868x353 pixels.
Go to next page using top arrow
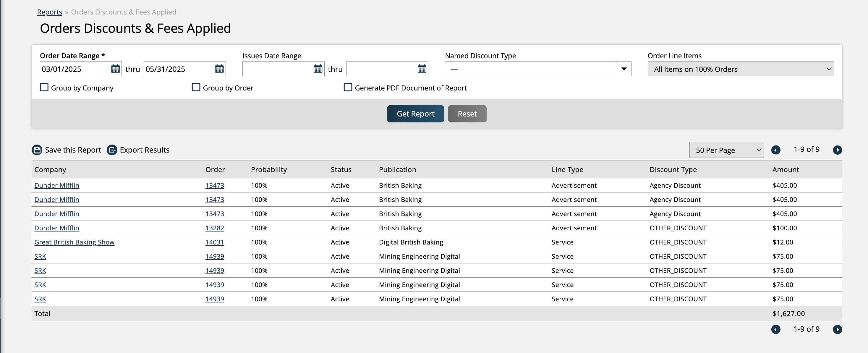click(x=837, y=150)
